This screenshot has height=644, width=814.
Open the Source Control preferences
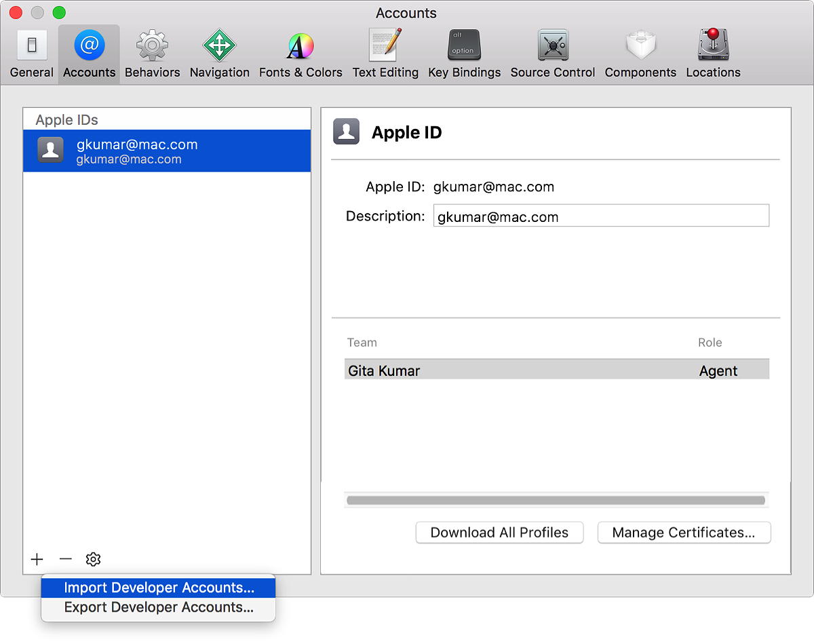coord(552,54)
